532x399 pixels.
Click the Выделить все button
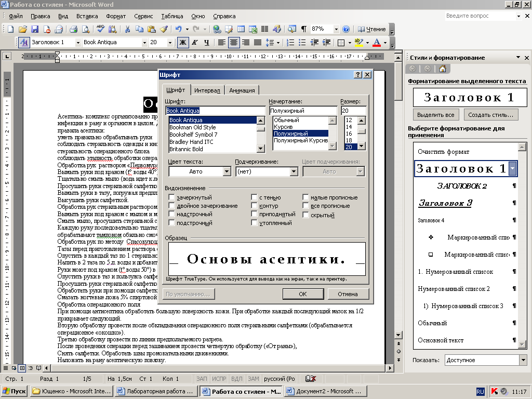coord(436,115)
